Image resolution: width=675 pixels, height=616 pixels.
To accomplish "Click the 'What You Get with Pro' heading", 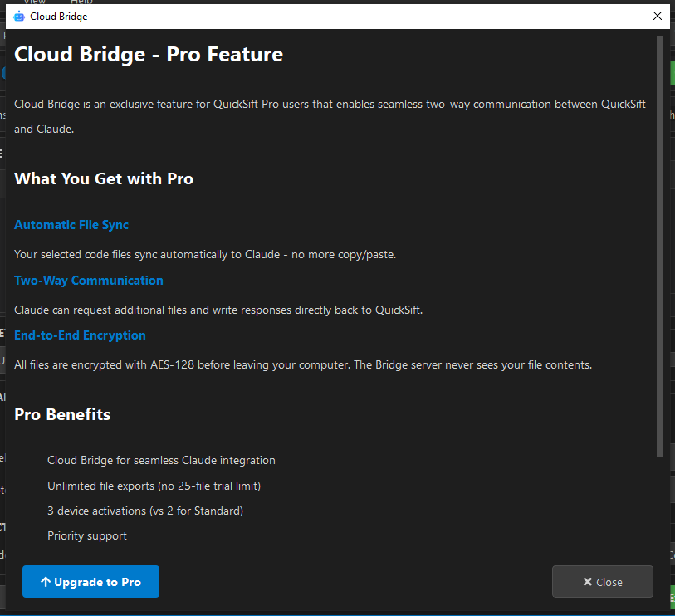I will coord(103,178).
